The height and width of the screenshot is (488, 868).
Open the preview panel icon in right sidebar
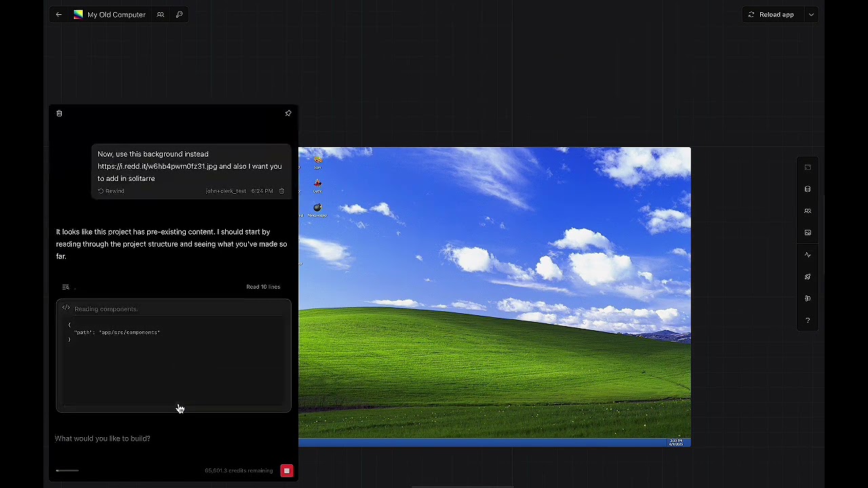808,167
